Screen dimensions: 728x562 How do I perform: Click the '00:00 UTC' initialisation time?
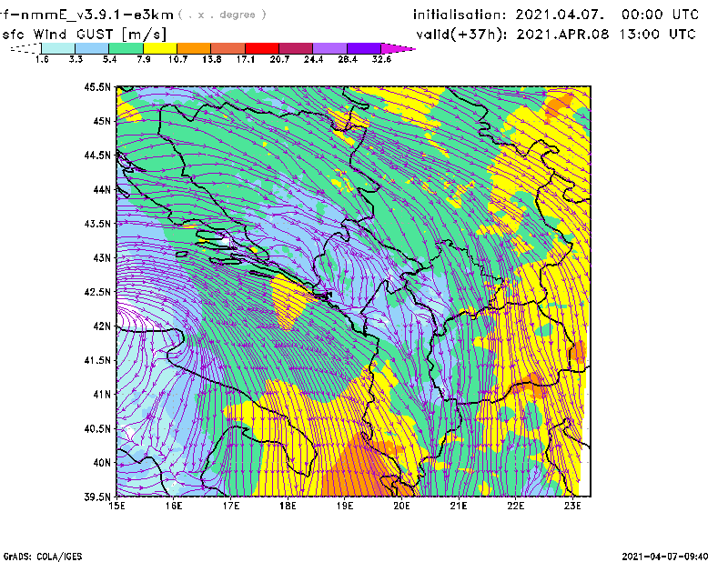661,15
